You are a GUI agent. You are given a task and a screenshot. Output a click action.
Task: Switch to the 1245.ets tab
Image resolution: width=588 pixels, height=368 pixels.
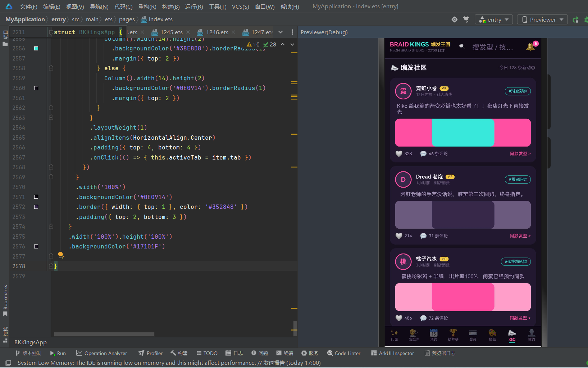pyautogui.click(x=171, y=32)
